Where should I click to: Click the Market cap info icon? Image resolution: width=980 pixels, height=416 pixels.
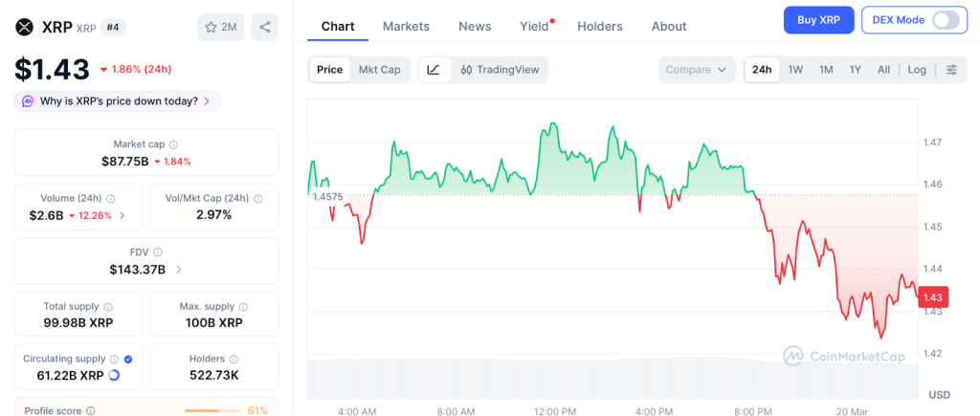pos(173,144)
